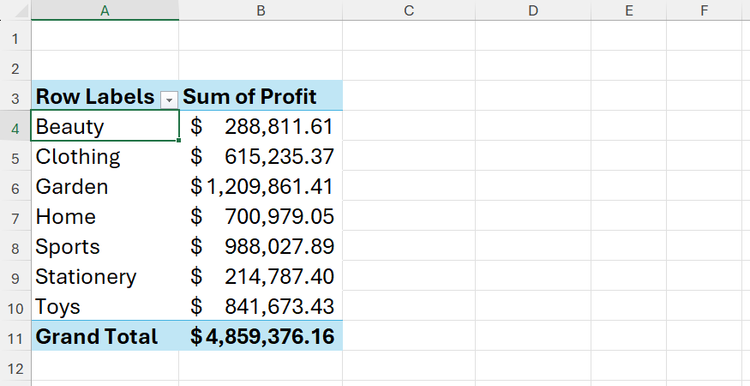Click the Sum of Profit header cell
The width and height of the screenshot is (750, 386).
[261, 96]
